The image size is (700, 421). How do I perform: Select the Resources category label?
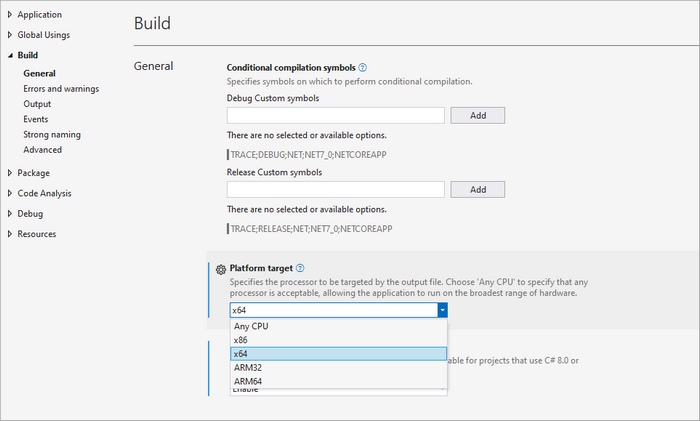[37, 234]
